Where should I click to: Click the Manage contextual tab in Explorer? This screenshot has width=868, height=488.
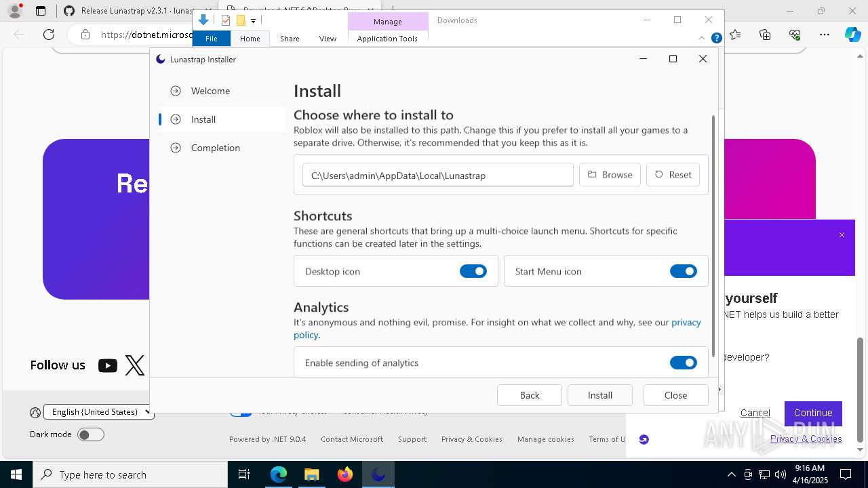(388, 22)
